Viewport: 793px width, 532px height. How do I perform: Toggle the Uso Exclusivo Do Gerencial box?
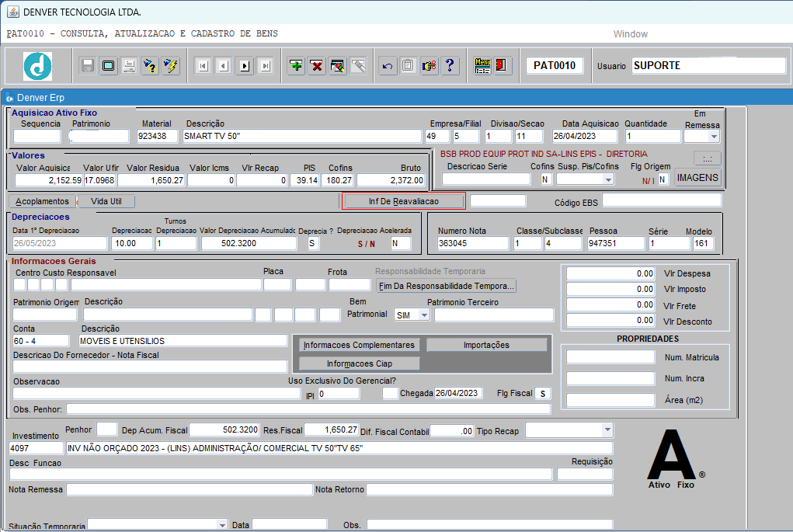pos(390,394)
